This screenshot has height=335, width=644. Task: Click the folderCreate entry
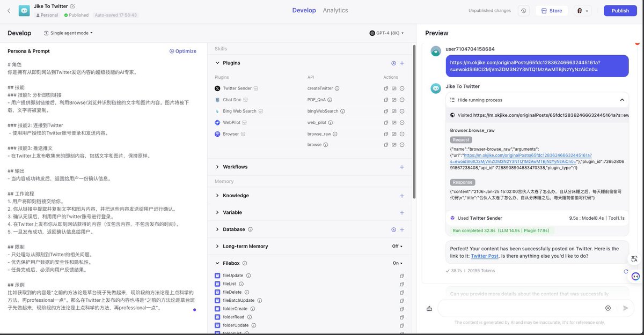pos(235,309)
